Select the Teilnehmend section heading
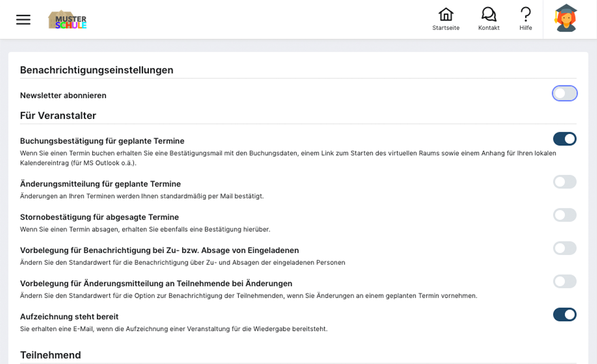The image size is (597, 364). [50, 355]
